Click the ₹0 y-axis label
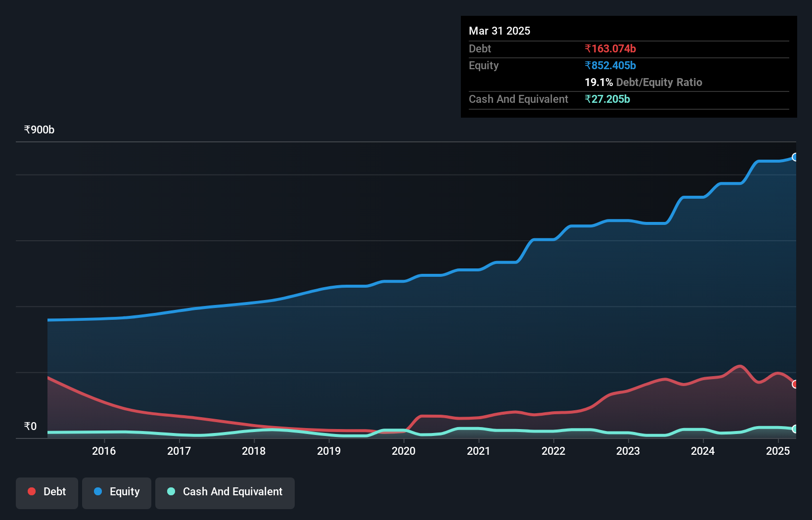812x520 pixels. pos(30,427)
